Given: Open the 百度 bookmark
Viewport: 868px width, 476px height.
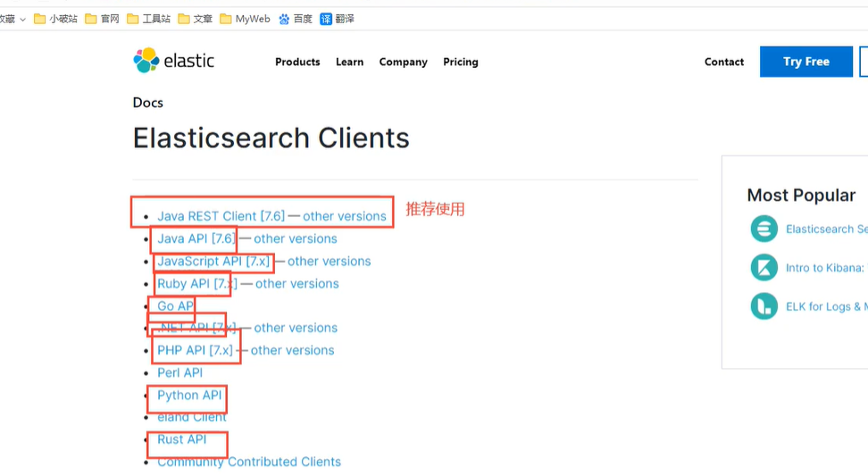Looking at the screenshot, I should [295, 19].
